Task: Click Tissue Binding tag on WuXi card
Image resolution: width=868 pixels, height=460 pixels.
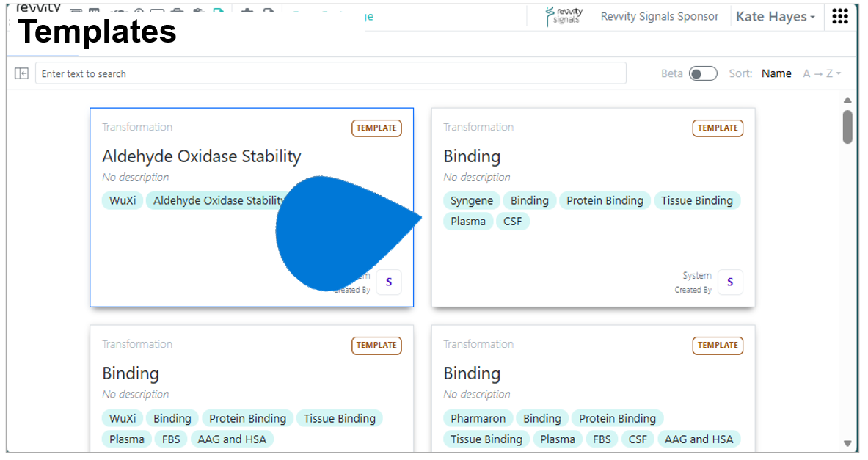Action: tap(339, 418)
